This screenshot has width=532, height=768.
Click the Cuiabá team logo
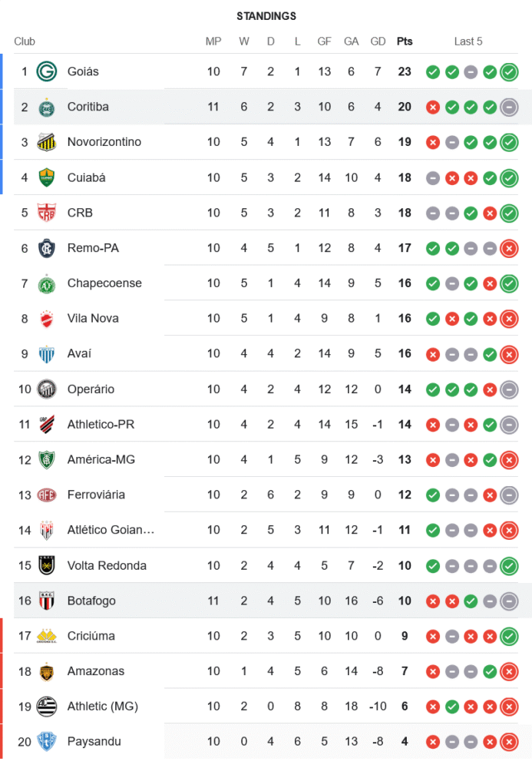pyautogui.click(x=47, y=177)
